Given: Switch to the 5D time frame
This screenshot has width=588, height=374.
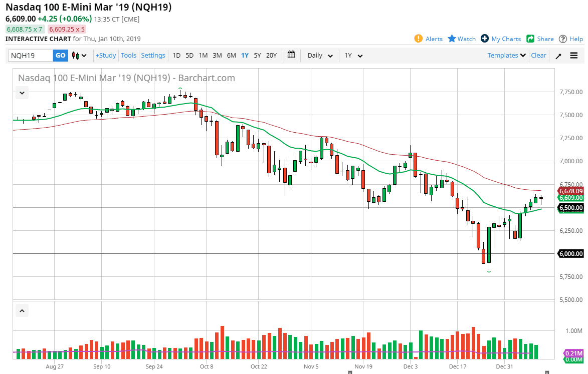Looking at the screenshot, I should point(189,56).
